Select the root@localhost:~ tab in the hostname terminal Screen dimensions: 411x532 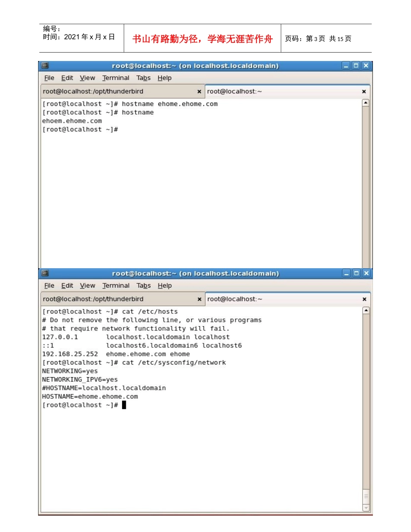click(x=287, y=92)
